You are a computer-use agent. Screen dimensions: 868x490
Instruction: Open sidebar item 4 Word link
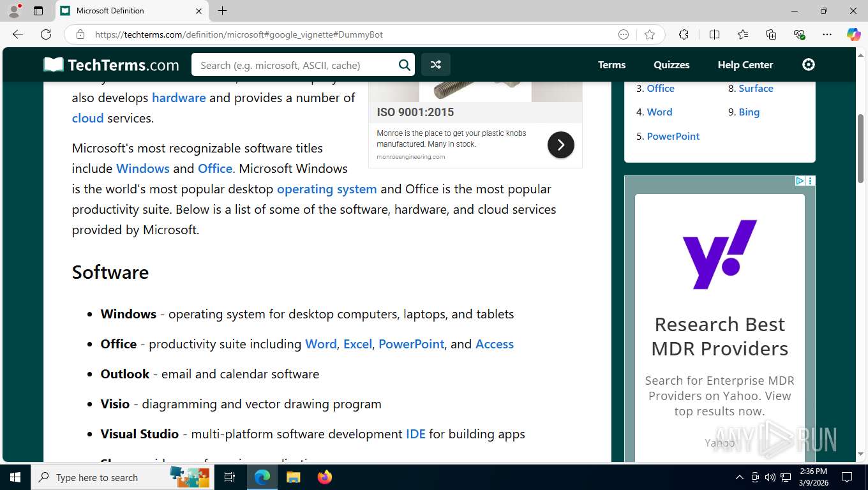659,112
